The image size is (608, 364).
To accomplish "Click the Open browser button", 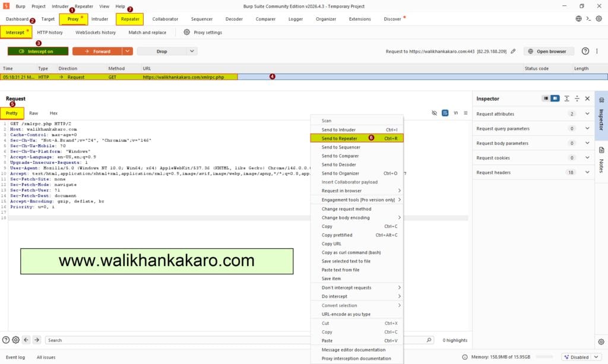I will pyautogui.click(x=548, y=51).
